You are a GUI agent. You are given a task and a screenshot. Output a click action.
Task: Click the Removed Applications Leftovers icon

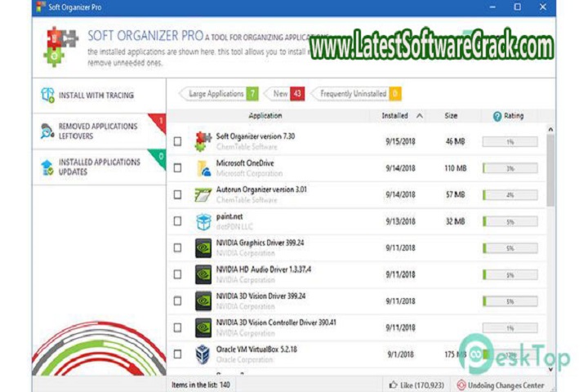pyautogui.click(x=47, y=131)
